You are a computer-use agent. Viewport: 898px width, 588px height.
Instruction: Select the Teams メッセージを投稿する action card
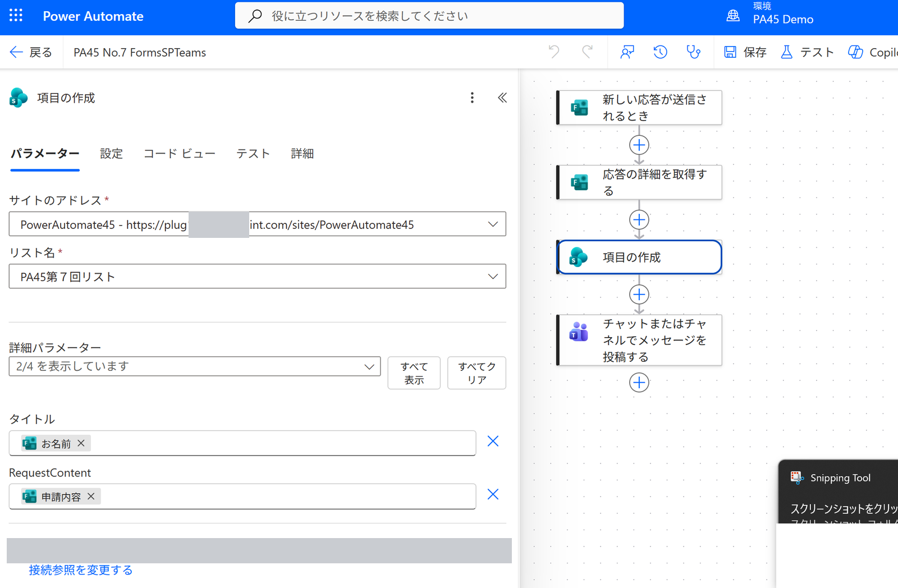point(639,340)
